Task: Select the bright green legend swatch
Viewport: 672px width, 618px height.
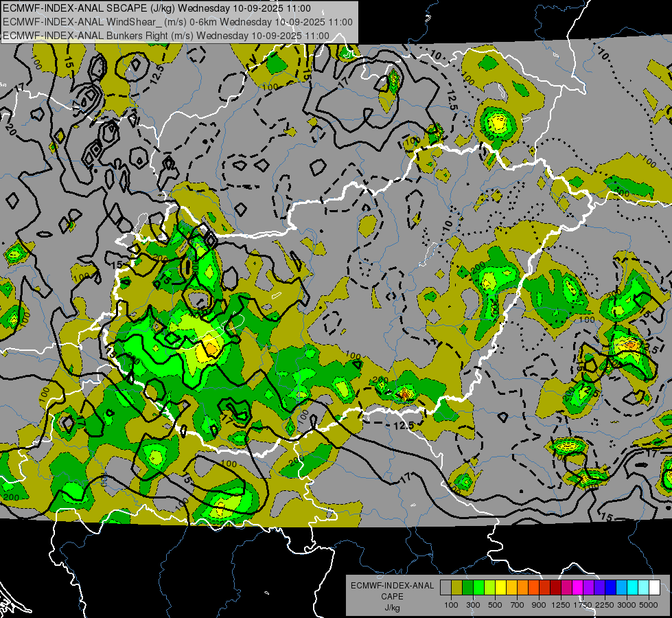Action: click(x=478, y=588)
